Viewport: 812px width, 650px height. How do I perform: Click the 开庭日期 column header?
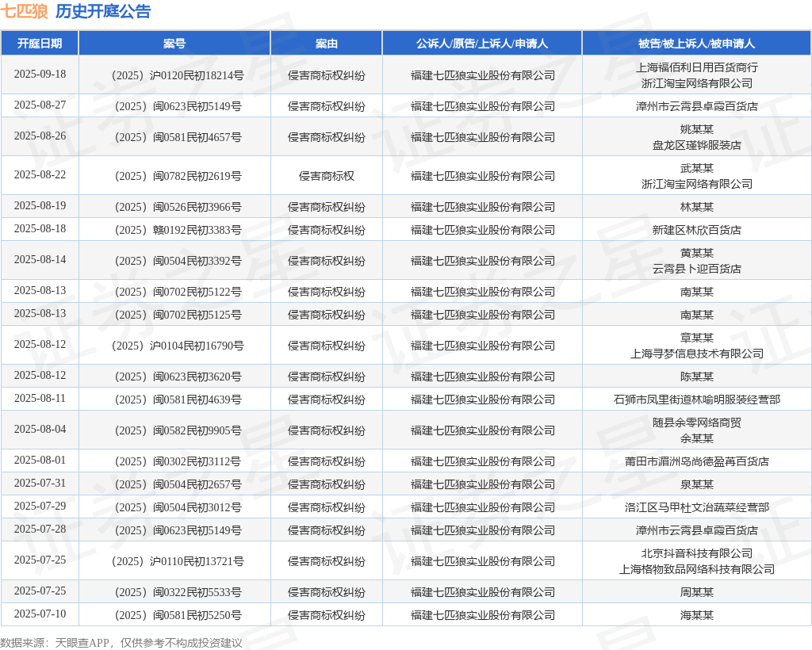click(x=40, y=44)
